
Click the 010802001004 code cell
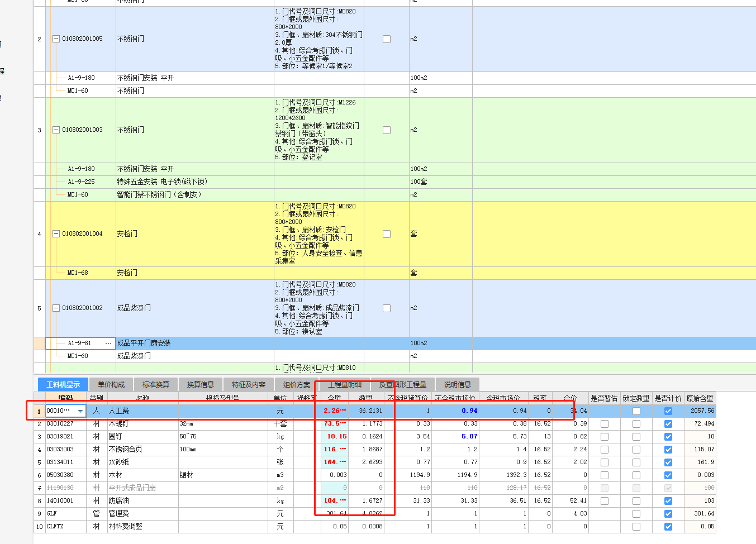82,234
